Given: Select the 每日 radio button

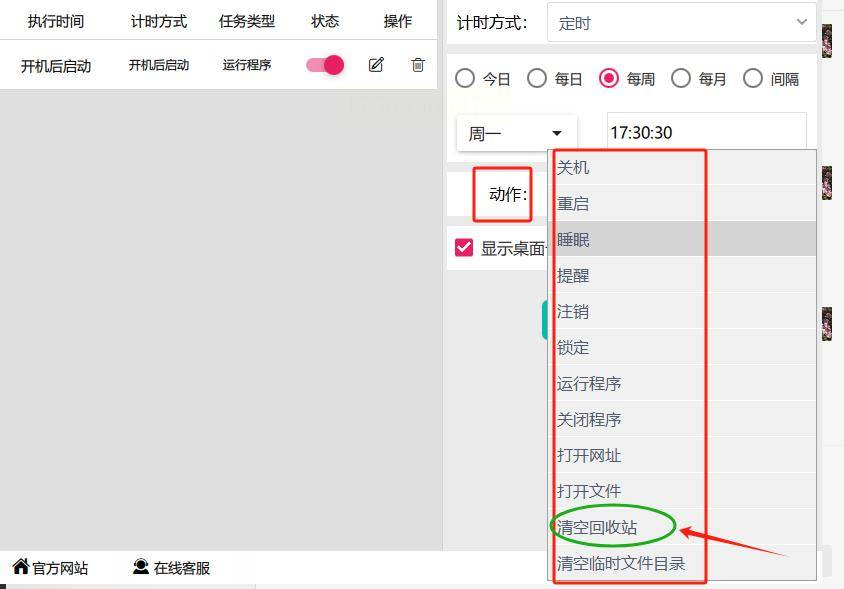Looking at the screenshot, I should pyautogui.click(x=537, y=79).
